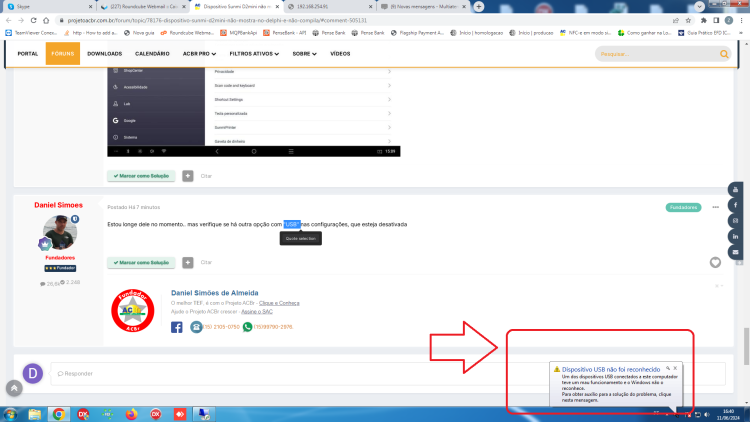
Task: Expand the ACBR PRO dropdown menu
Action: 199,54
